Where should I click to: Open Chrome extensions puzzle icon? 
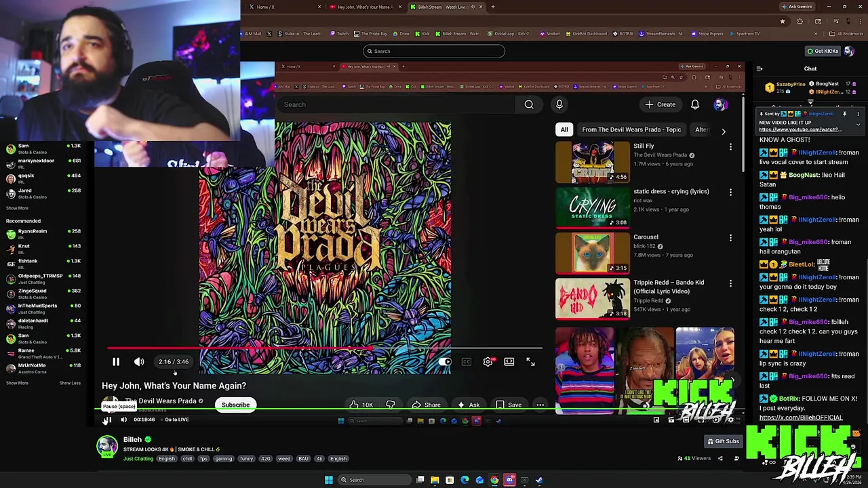(800, 21)
